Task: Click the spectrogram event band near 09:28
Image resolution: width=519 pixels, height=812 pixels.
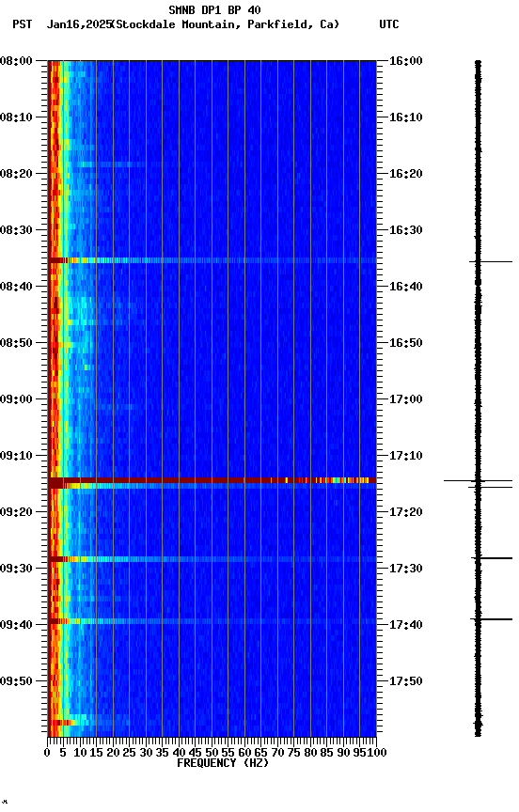Action: click(212, 559)
